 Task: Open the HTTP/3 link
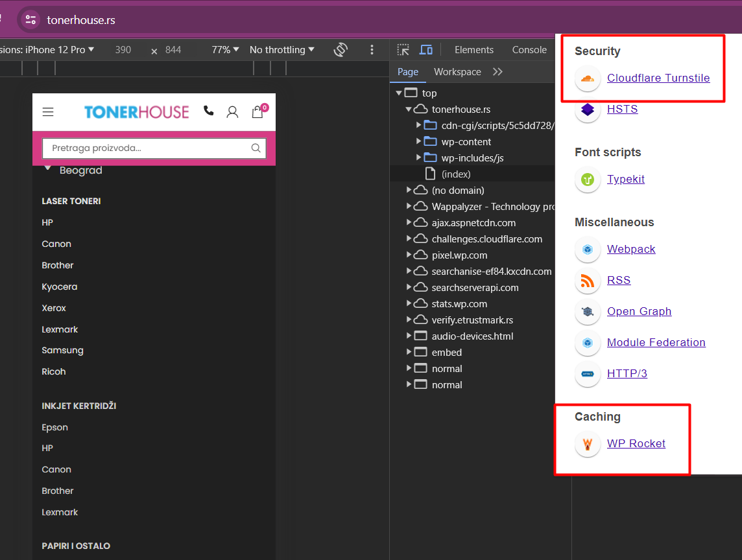point(627,373)
